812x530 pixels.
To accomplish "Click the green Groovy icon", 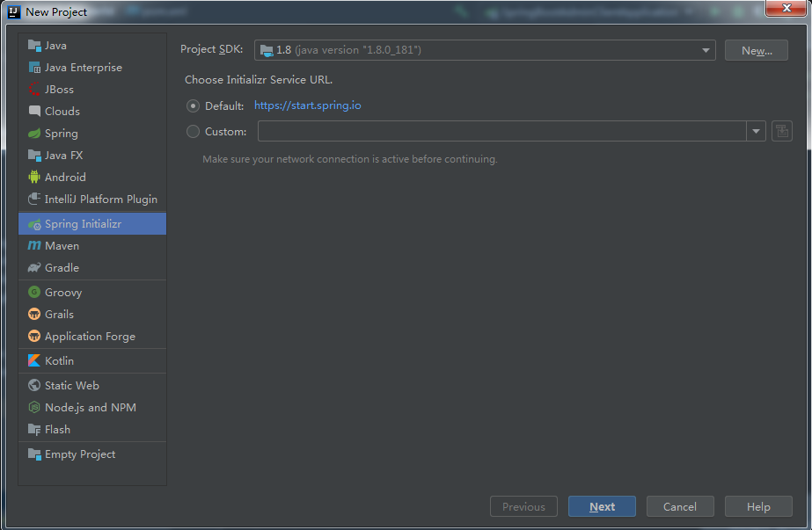I will pyautogui.click(x=34, y=293).
